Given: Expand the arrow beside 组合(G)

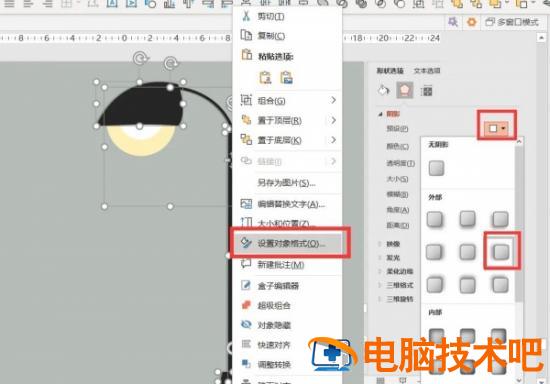Looking at the screenshot, I should click(333, 101).
